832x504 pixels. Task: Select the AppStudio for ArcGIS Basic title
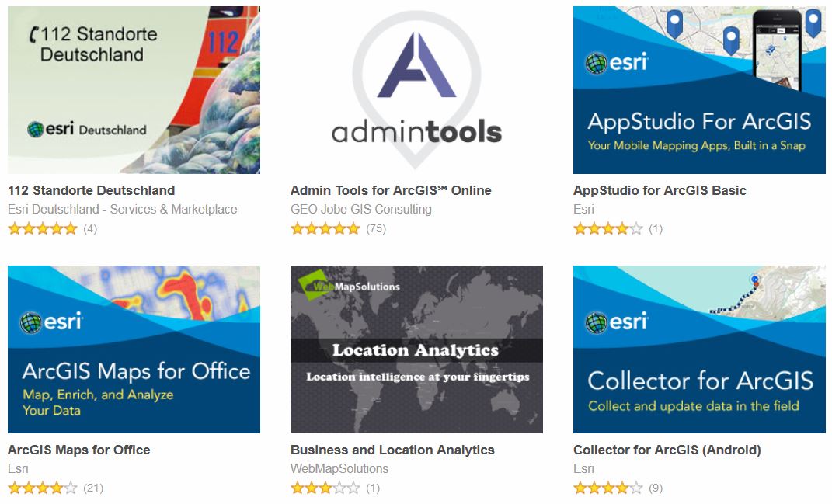(x=660, y=190)
